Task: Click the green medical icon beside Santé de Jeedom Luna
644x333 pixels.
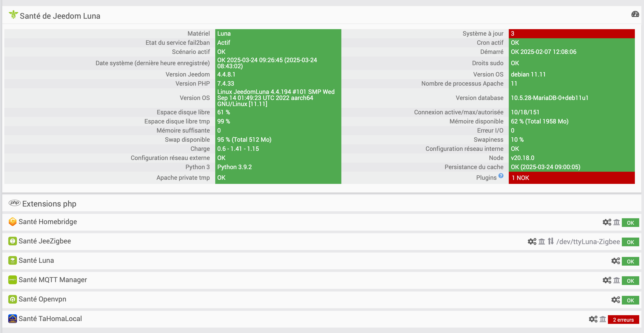Action: pos(13,15)
